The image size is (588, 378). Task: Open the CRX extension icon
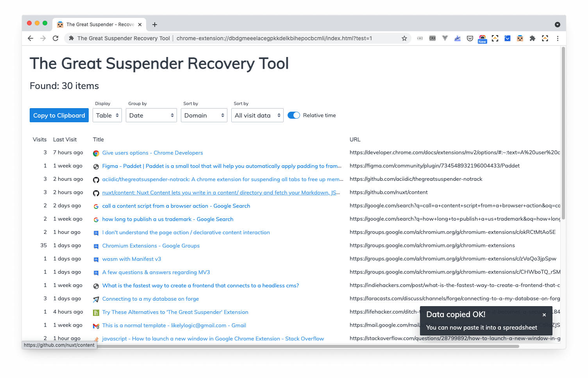point(433,38)
